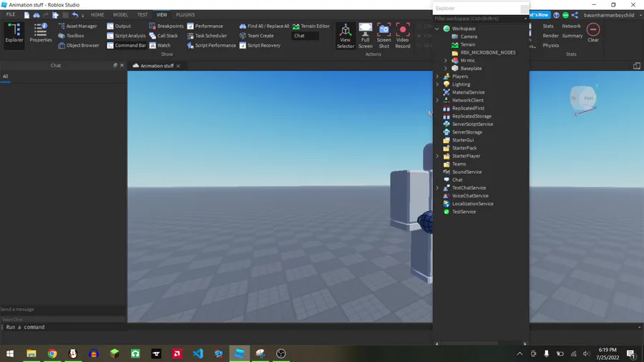Viewport: 644px width, 362px height.
Task: Toggle the Chat panel in ribbon
Action: [305, 36]
